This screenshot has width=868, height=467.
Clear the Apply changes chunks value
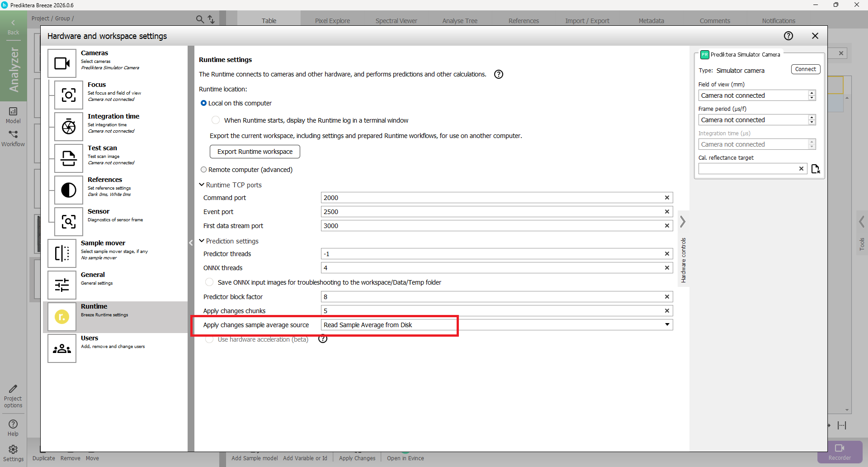pyautogui.click(x=667, y=311)
